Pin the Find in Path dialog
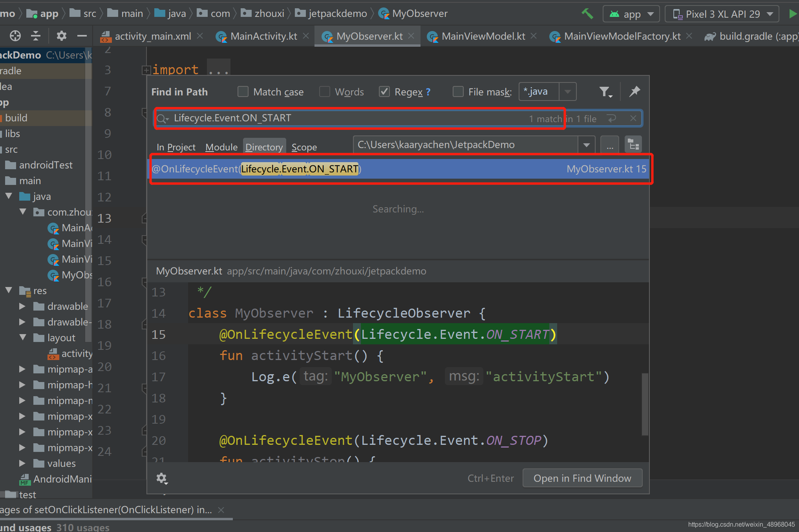799x532 pixels. pos(634,91)
